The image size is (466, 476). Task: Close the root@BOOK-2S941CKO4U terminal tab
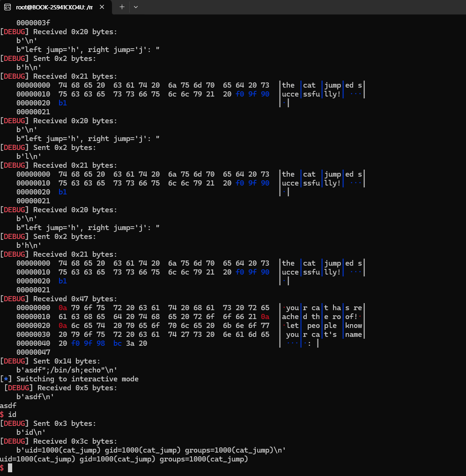tap(102, 7)
